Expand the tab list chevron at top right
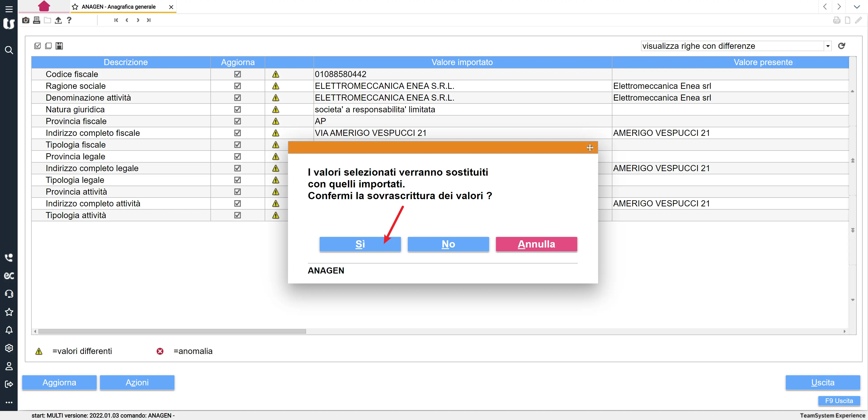This screenshot has width=868, height=420. click(856, 7)
